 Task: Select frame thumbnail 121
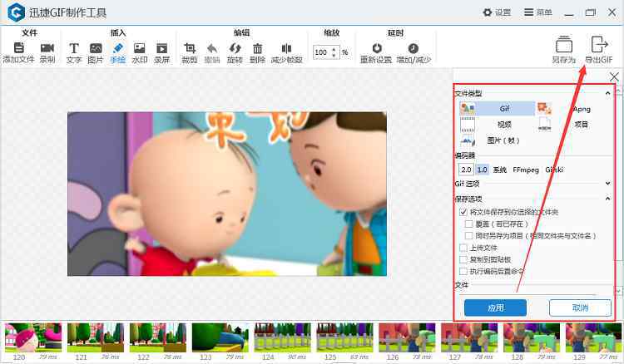[x=96, y=337]
